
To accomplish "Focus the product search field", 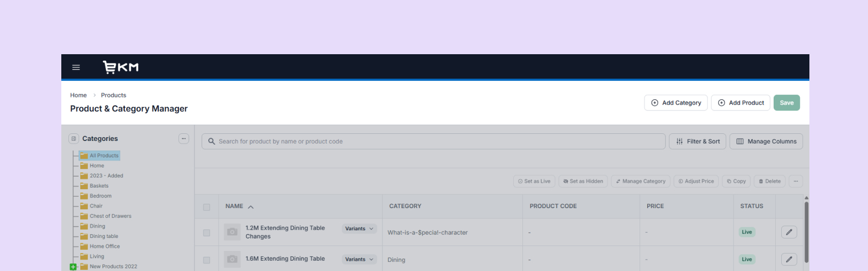I will [x=433, y=141].
